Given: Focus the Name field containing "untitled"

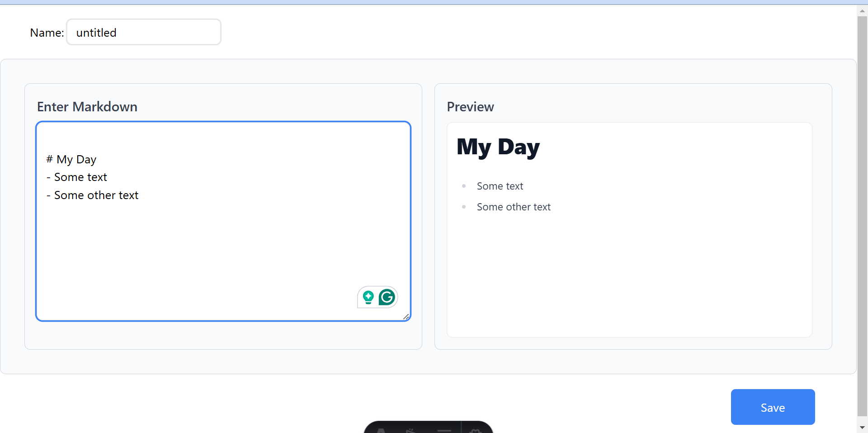Looking at the screenshot, I should [144, 32].
